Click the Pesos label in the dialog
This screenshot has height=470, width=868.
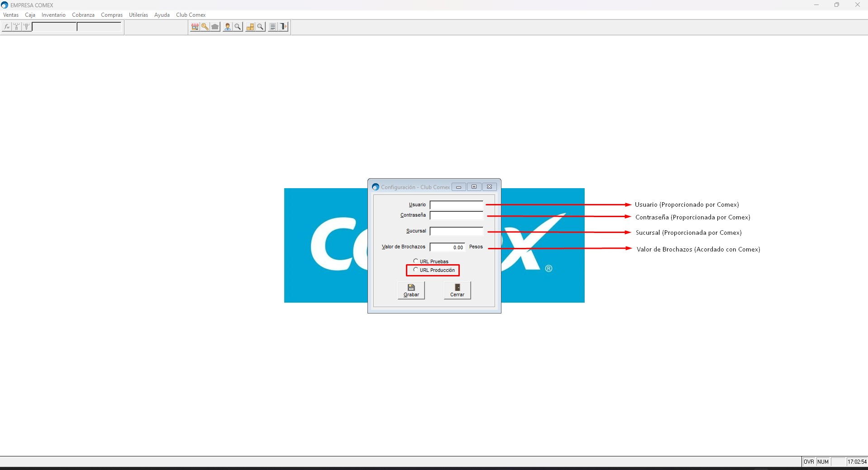[x=476, y=247]
